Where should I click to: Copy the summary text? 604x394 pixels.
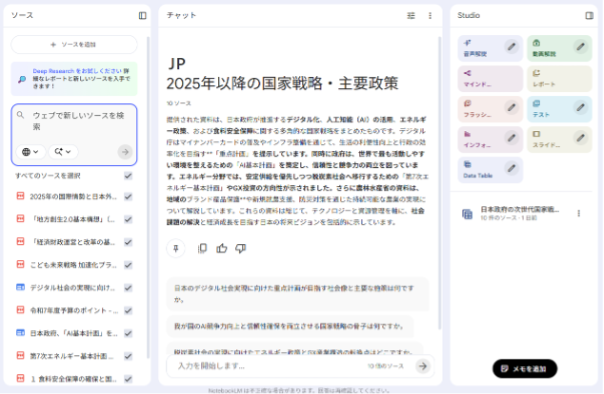[x=202, y=248]
